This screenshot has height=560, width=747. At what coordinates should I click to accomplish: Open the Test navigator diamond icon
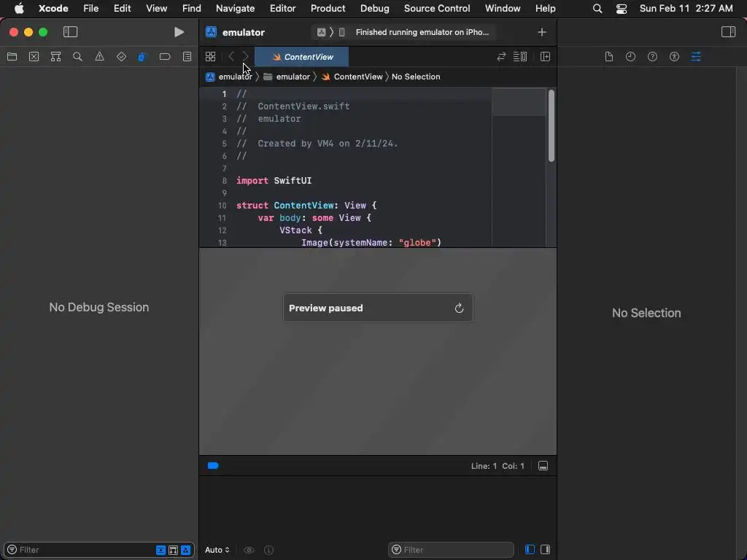click(122, 57)
